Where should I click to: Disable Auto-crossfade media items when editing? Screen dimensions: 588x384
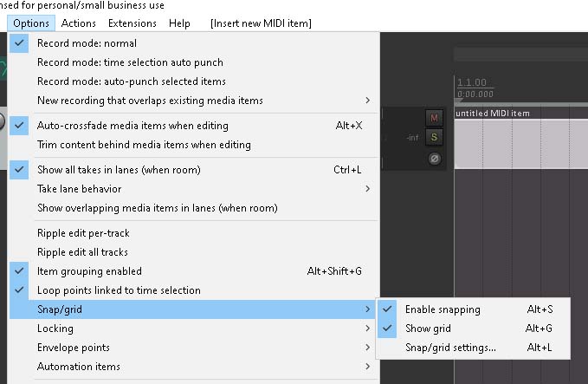(192, 126)
